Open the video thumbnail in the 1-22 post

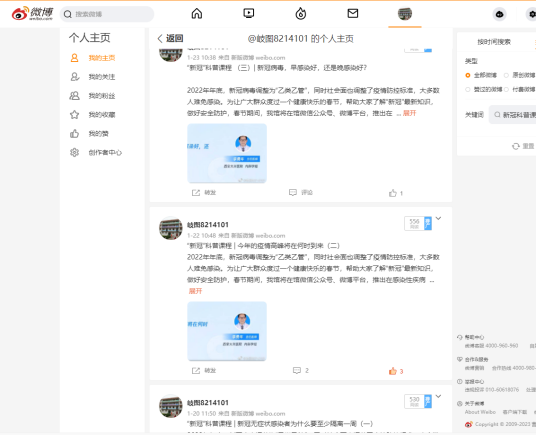[227, 331]
